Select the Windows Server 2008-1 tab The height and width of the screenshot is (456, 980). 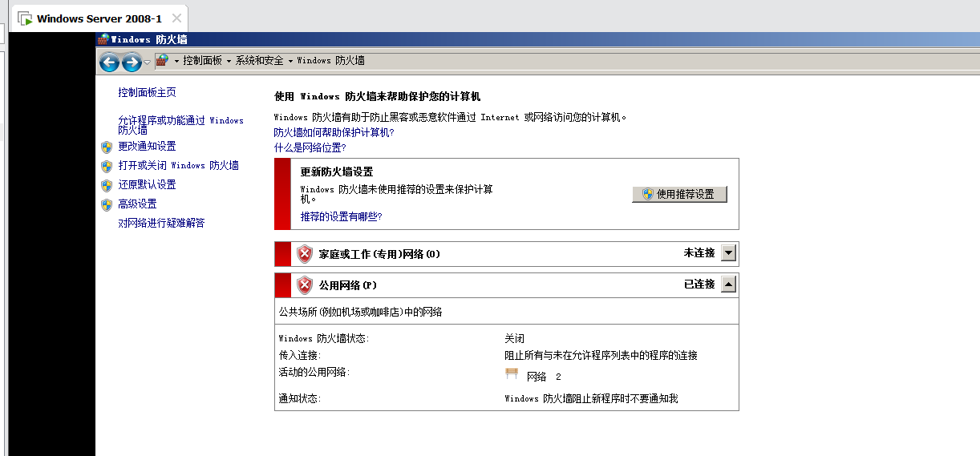(99, 18)
